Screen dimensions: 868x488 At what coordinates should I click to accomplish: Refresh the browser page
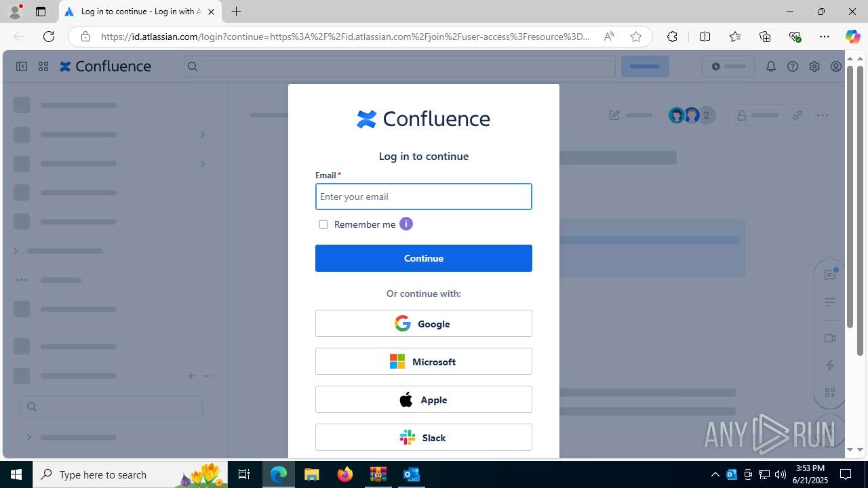[49, 37]
